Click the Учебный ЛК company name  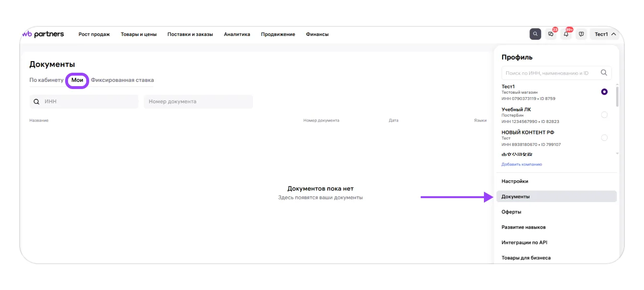pyautogui.click(x=516, y=109)
